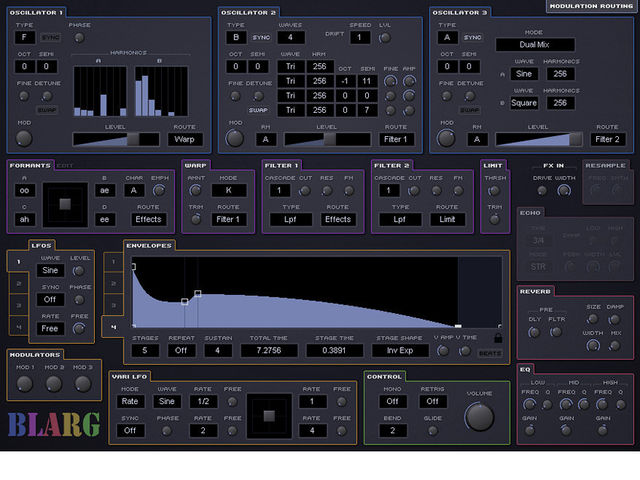Click the Envelope V Amp knob
Image resolution: width=640 pixels, height=480 pixels.
point(443,351)
